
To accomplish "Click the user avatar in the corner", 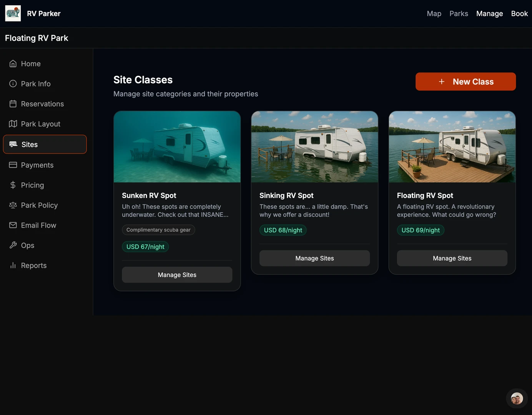I will point(517,398).
